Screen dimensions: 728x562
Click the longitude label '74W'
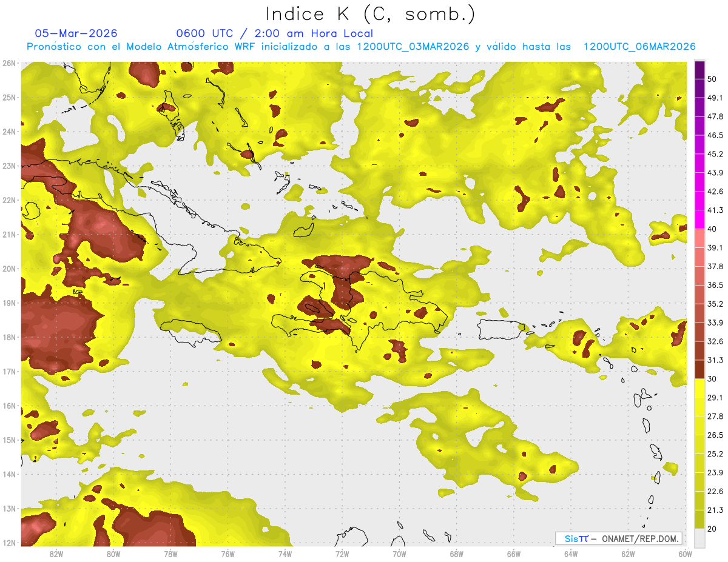pos(285,554)
